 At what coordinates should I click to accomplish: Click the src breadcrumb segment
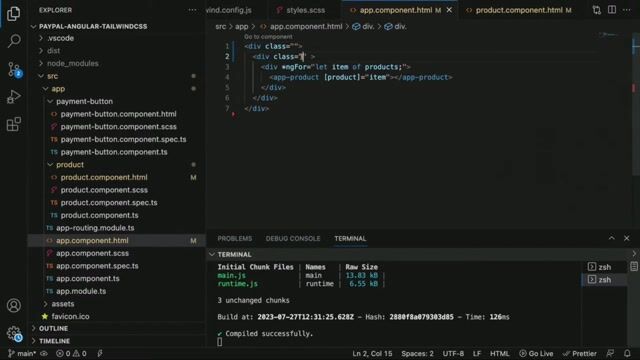tap(220, 27)
